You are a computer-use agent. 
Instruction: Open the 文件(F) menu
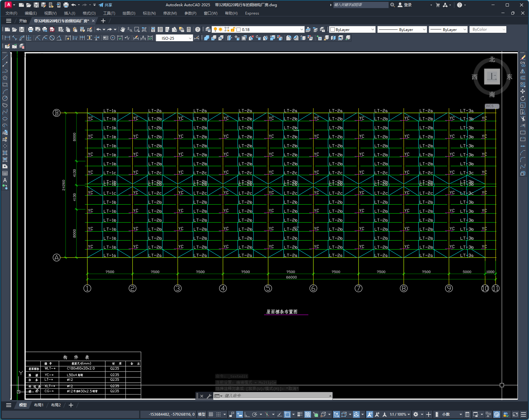coord(11,13)
